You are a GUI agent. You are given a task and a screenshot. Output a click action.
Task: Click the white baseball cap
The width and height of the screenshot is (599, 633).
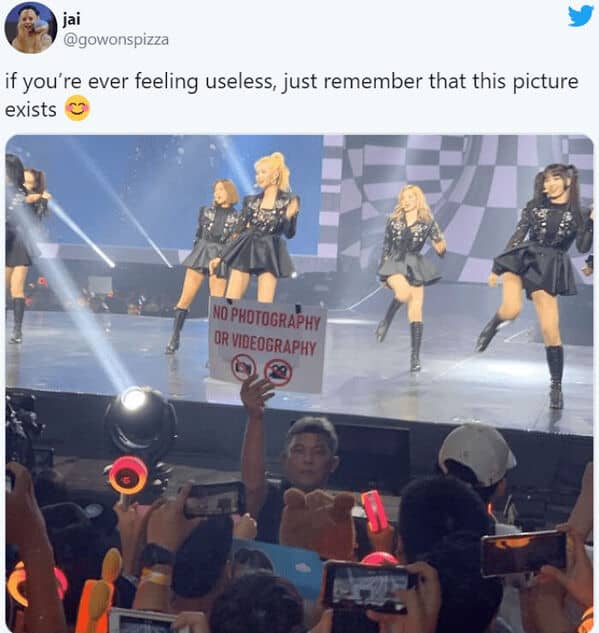tap(477, 454)
